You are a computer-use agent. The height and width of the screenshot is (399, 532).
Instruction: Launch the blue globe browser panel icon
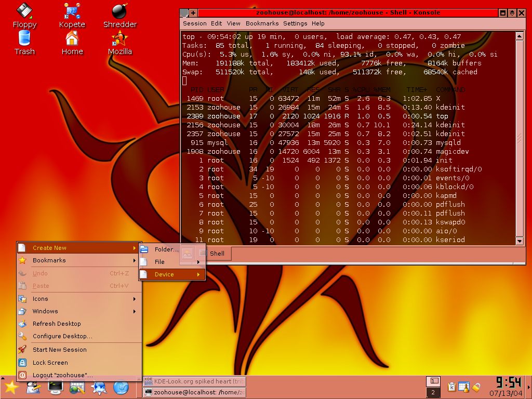point(121,388)
